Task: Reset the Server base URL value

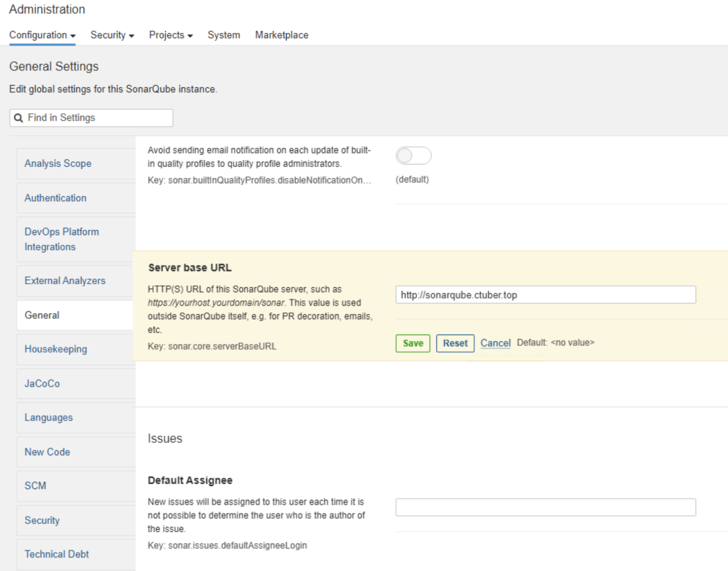Action: point(455,343)
